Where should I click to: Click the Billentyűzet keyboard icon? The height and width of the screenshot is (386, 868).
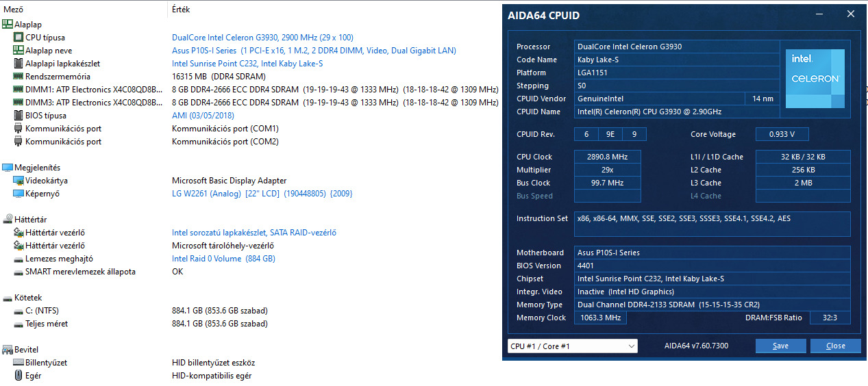(x=18, y=363)
